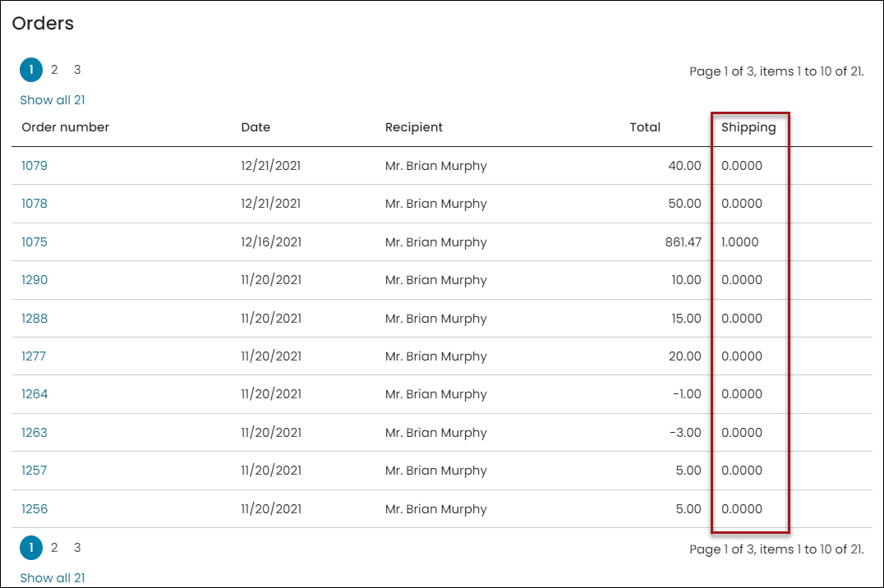Click the Total column header
Screen dimensions: 884x588
tap(645, 127)
